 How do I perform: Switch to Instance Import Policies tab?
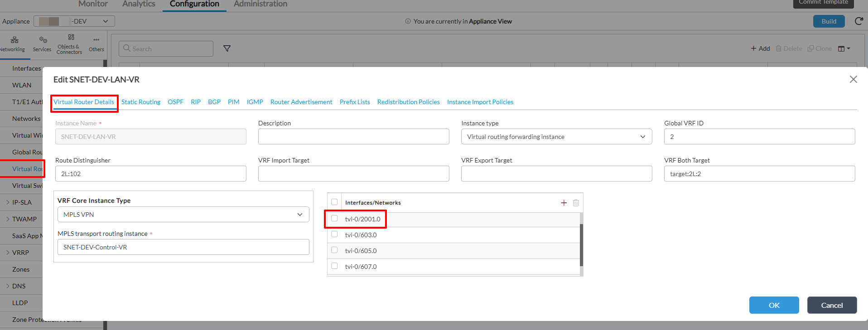click(x=480, y=102)
